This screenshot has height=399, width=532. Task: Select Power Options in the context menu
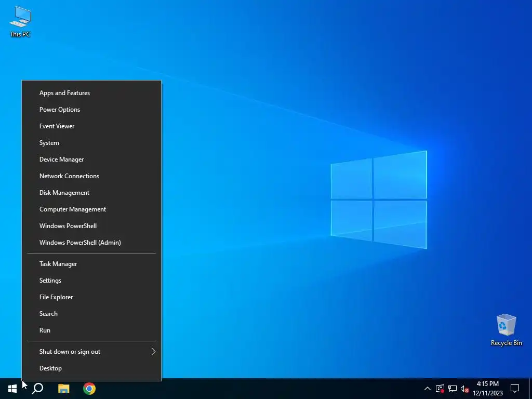pos(91,110)
